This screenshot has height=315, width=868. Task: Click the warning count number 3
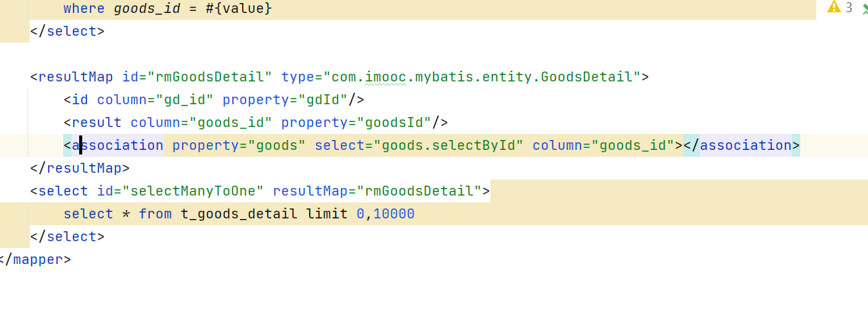point(849,8)
